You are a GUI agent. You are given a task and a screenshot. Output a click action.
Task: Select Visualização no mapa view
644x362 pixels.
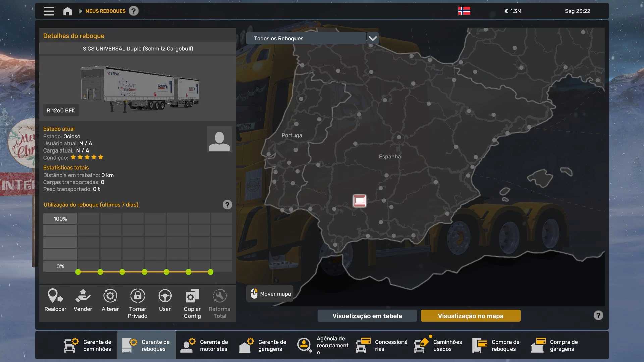pyautogui.click(x=470, y=316)
